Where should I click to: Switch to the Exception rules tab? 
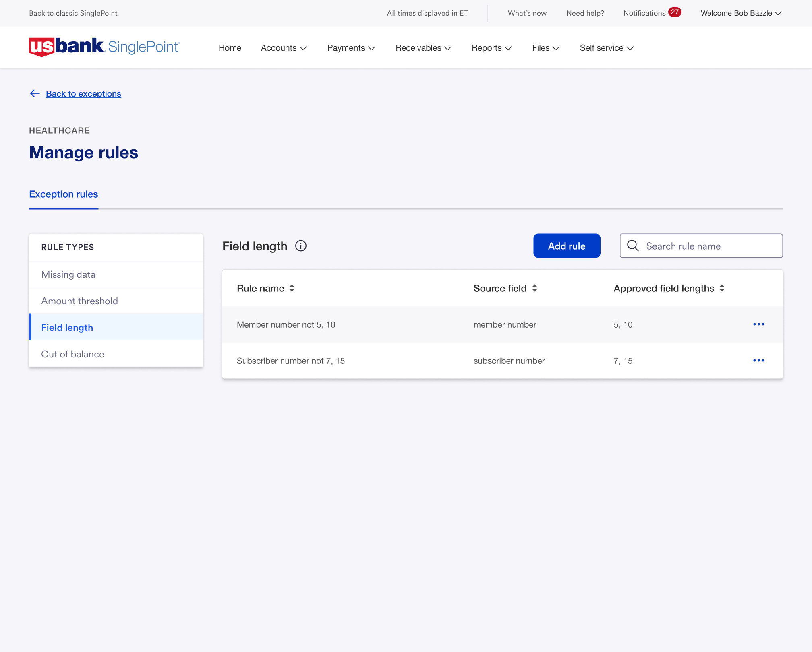(63, 194)
